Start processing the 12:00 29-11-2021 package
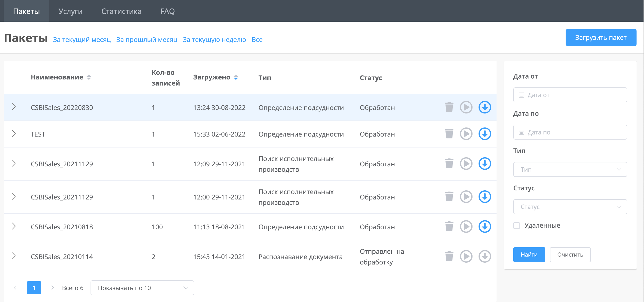 466,197
